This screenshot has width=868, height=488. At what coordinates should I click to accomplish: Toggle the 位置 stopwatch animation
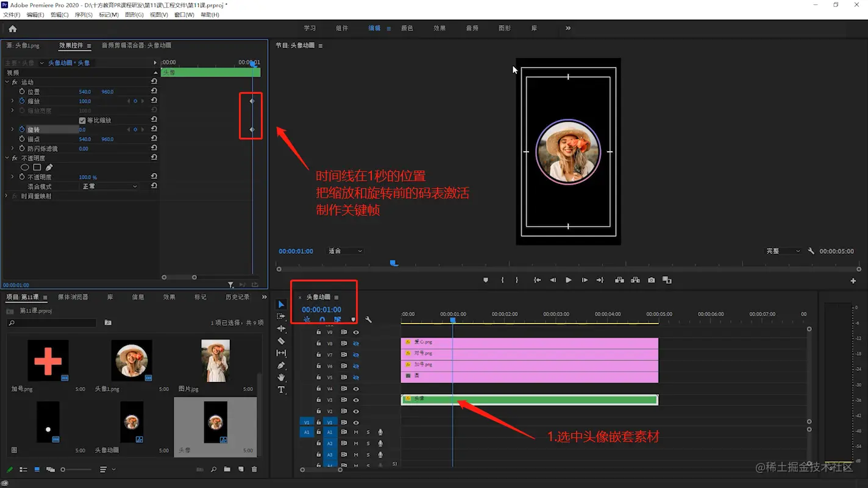coord(22,91)
